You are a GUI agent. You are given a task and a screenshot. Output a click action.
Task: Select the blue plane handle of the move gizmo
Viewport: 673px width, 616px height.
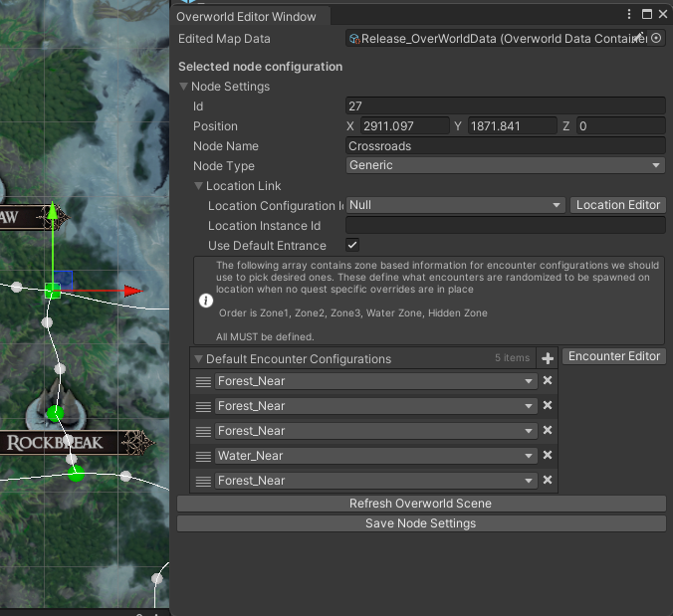64,280
